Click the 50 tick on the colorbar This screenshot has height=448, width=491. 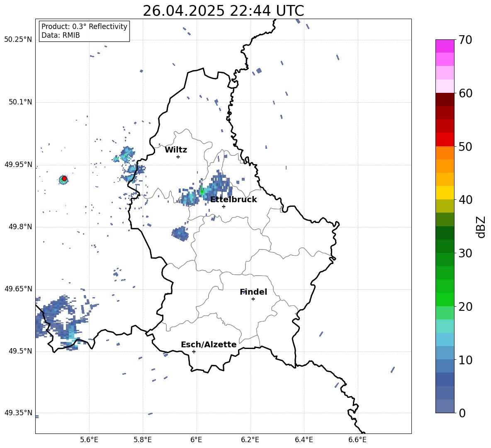point(465,146)
